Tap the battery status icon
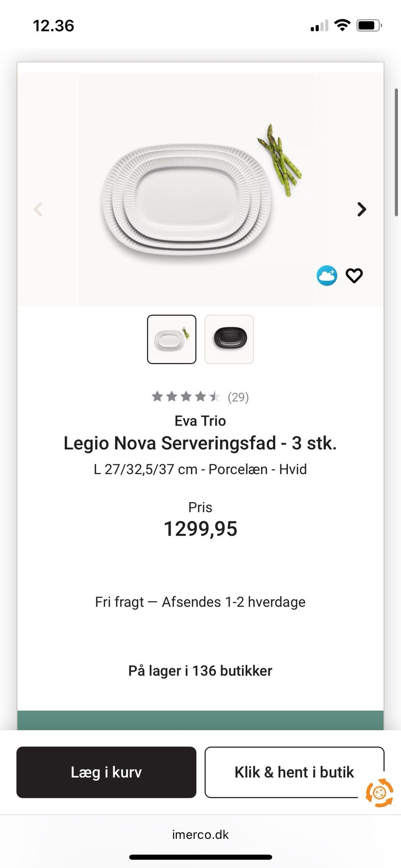The height and width of the screenshot is (868, 401). [369, 25]
